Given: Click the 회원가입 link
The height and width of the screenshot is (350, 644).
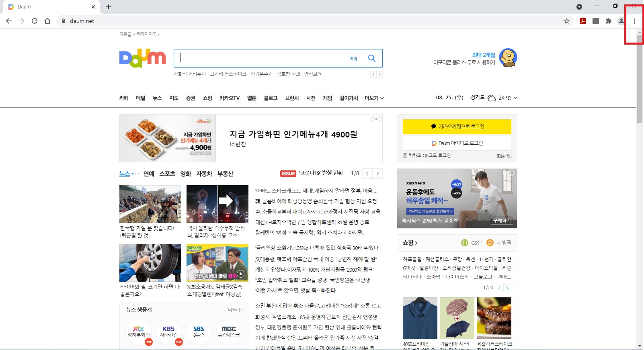Looking at the screenshot, I should click(x=504, y=156).
